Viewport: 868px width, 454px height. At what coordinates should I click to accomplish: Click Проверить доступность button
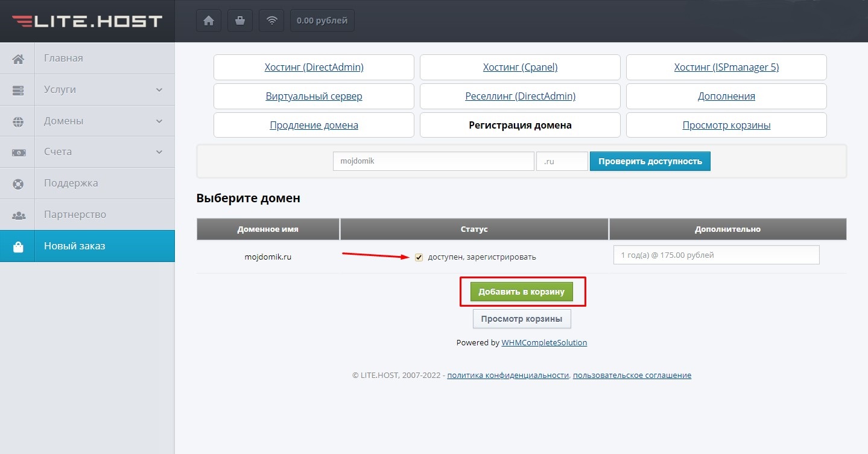[x=650, y=161]
